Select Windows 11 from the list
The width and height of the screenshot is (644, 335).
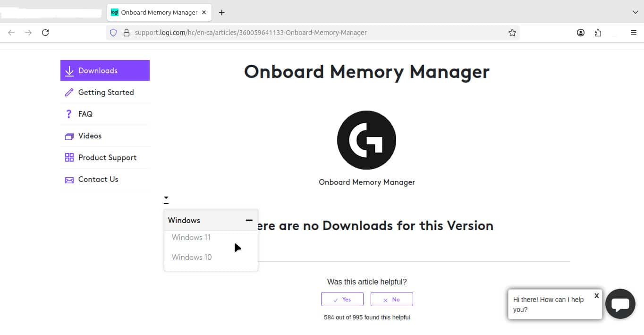pos(191,237)
